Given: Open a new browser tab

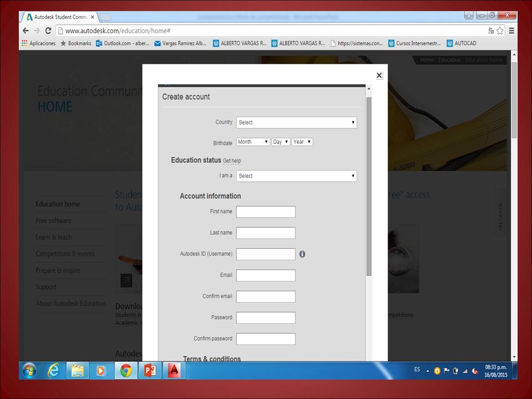Looking at the screenshot, I should tap(105, 17).
